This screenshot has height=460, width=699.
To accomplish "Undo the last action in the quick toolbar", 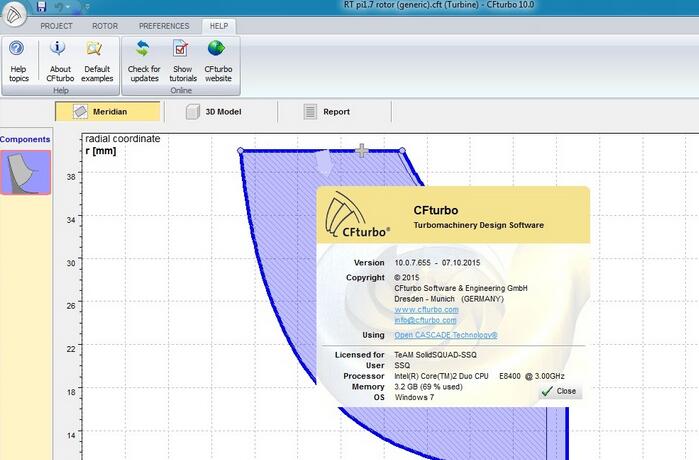I will 59,7.
